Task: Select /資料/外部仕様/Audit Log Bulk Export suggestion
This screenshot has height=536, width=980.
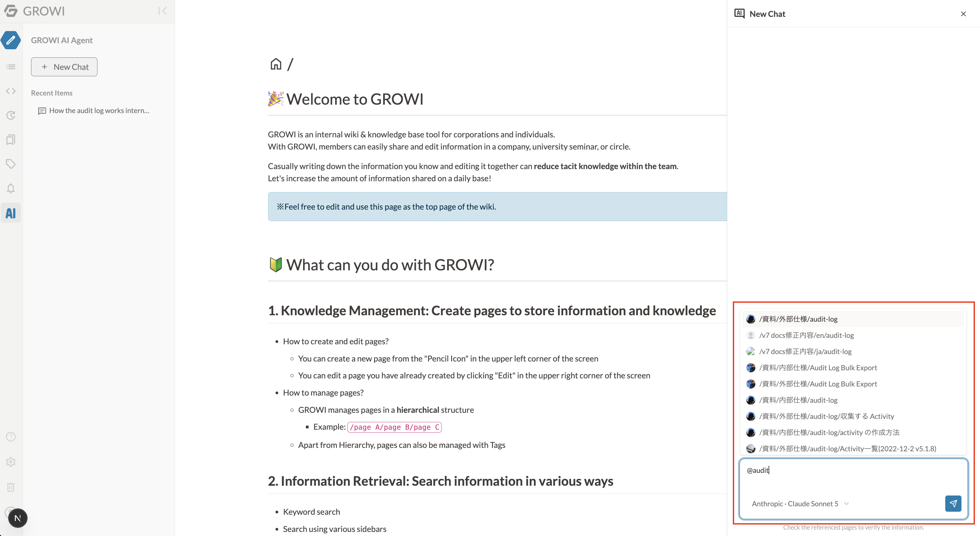Action: [x=853, y=384]
